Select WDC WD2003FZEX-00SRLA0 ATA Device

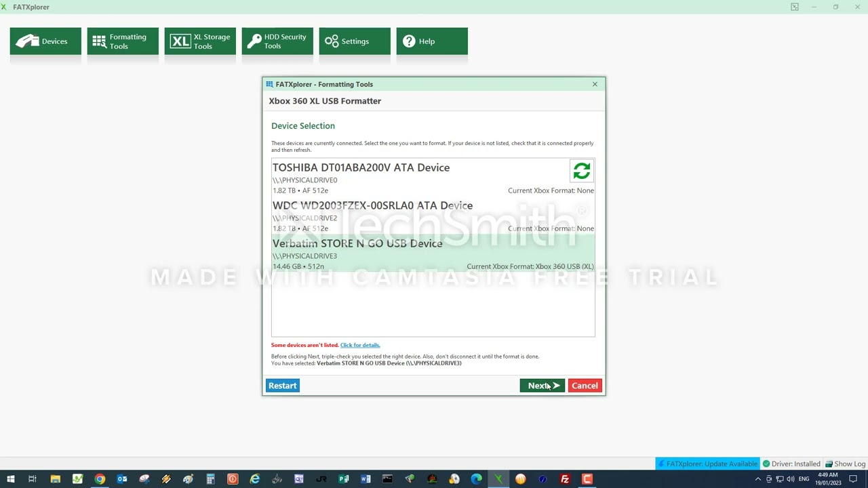coord(433,216)
